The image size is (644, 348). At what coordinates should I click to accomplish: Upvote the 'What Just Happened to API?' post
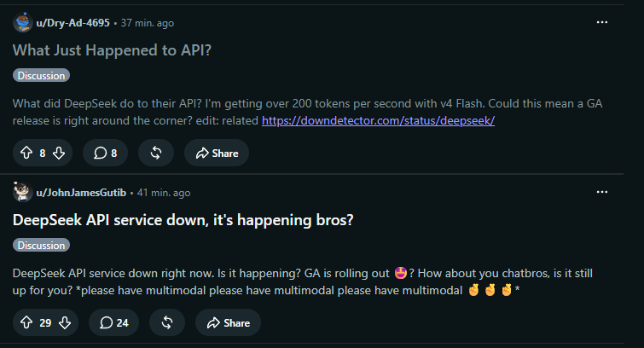tap(26, 153)
